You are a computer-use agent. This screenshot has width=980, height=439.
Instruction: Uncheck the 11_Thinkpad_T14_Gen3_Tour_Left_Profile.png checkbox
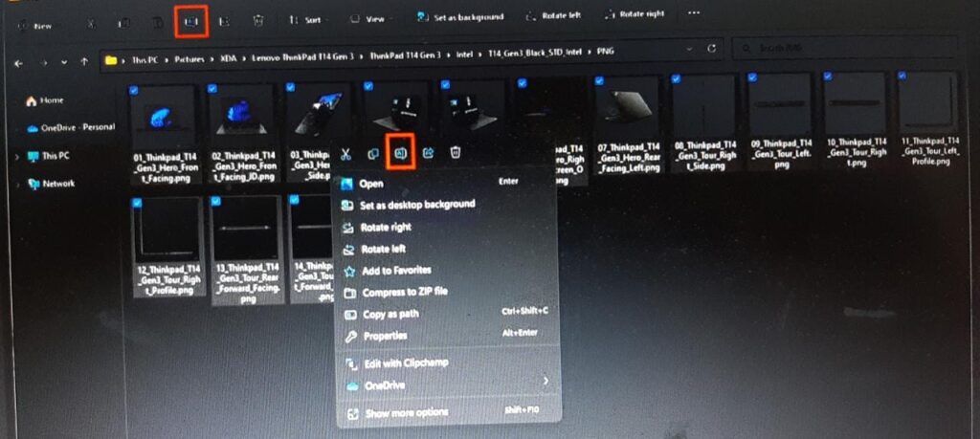(902, 75)
